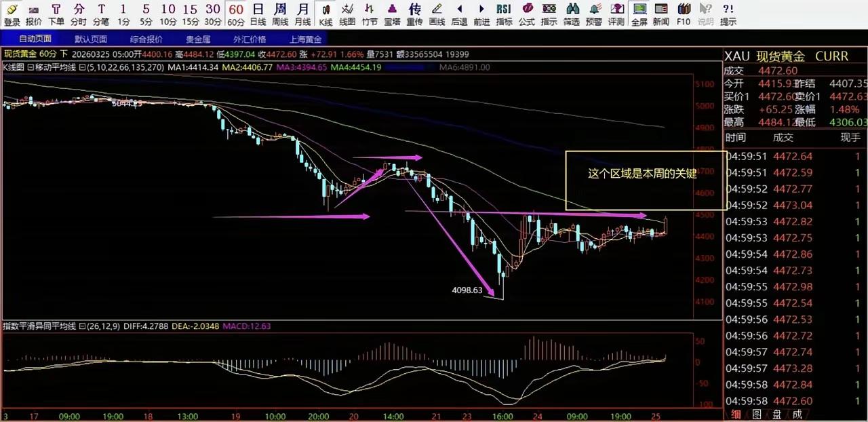Click the 最高 4484.12 value
Image resolution: width=868 pixels, height=422 pixels.
pyautogui.click(x=777, y=122)
